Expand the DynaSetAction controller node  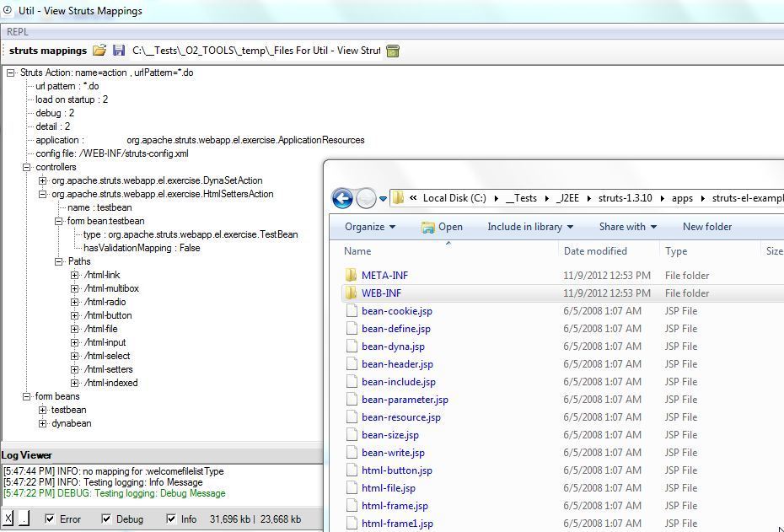(43, 180)
